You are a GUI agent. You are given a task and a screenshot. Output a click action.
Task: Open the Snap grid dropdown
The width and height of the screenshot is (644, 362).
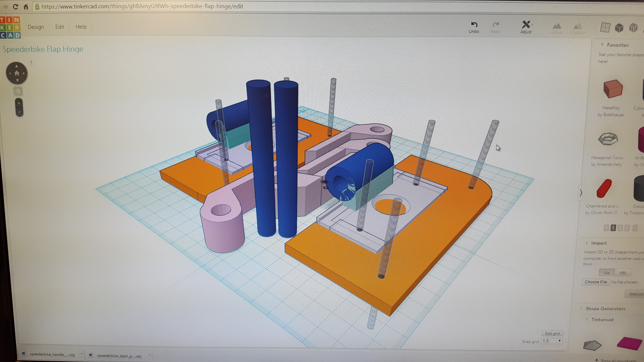(x=552, y=341)
